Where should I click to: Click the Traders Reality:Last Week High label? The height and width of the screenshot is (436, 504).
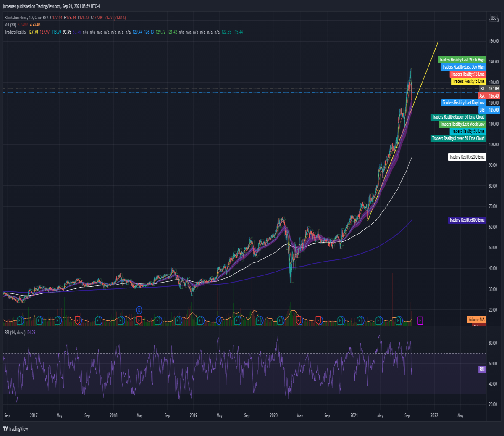pyautogui.click(x=462, y=60)
